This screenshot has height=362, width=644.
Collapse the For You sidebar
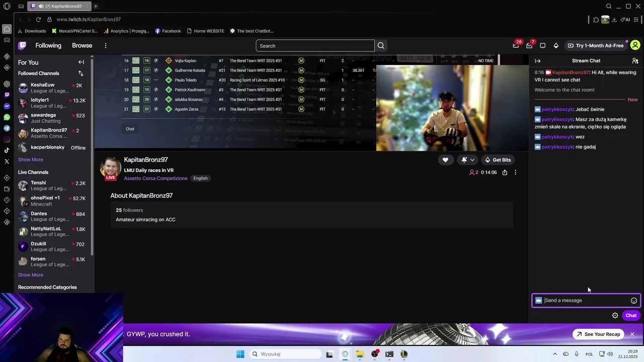tap(81, 62)
